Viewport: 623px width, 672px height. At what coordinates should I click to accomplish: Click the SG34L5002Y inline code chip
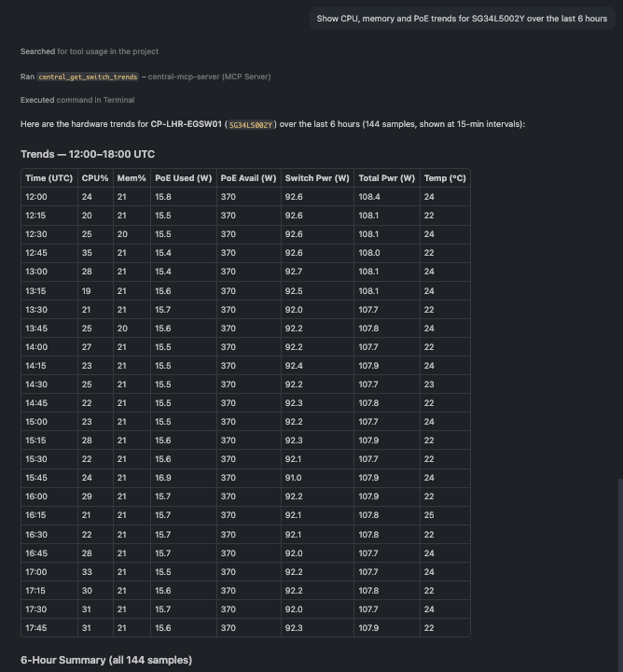tap(251, 125)
